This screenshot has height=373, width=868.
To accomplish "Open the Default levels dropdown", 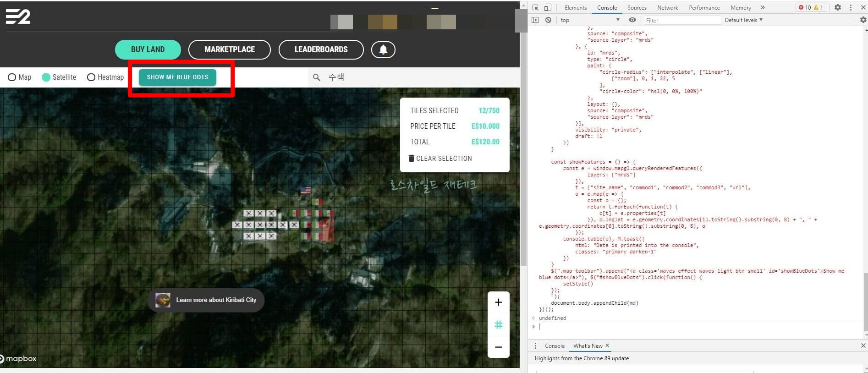I will [x=743, y=20].
